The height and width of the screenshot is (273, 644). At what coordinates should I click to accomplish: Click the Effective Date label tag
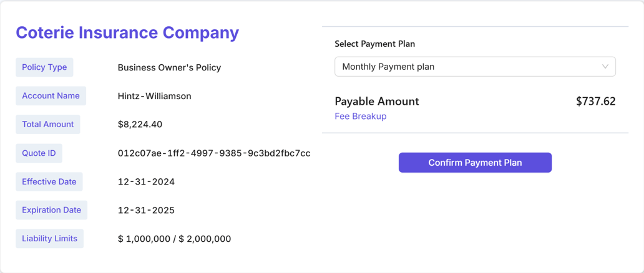tap(49, 182)
